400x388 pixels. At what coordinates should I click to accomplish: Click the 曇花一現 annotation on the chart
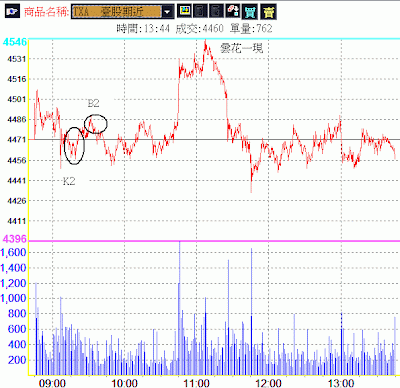tap(242, 48)
